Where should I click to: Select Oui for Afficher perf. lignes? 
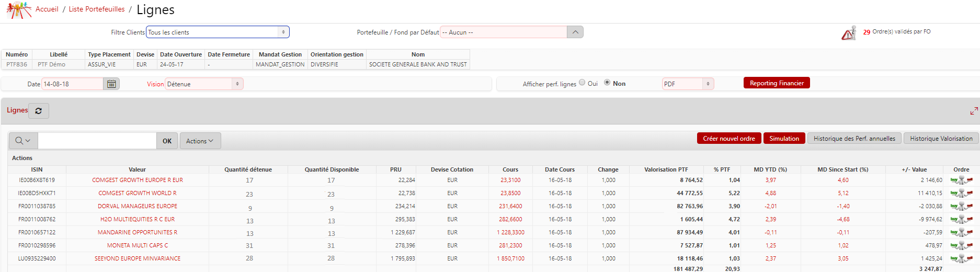[582, 83]
